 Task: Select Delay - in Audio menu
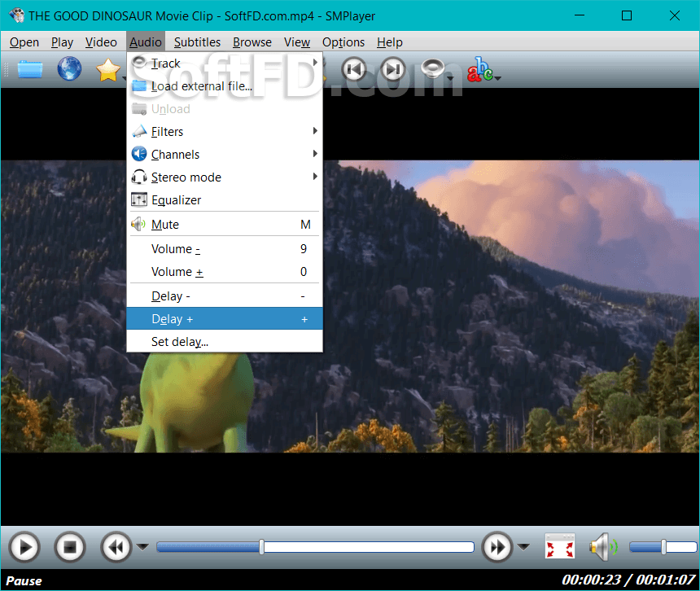[x=225, y=296]
